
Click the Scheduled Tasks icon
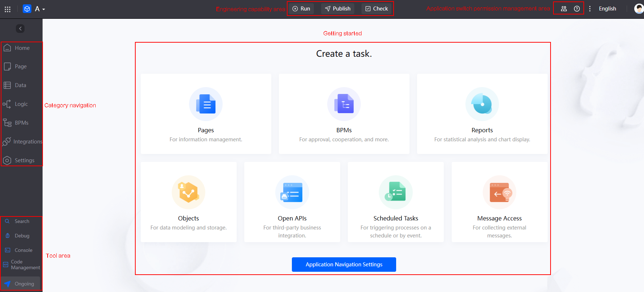click(x=396, y=192)
